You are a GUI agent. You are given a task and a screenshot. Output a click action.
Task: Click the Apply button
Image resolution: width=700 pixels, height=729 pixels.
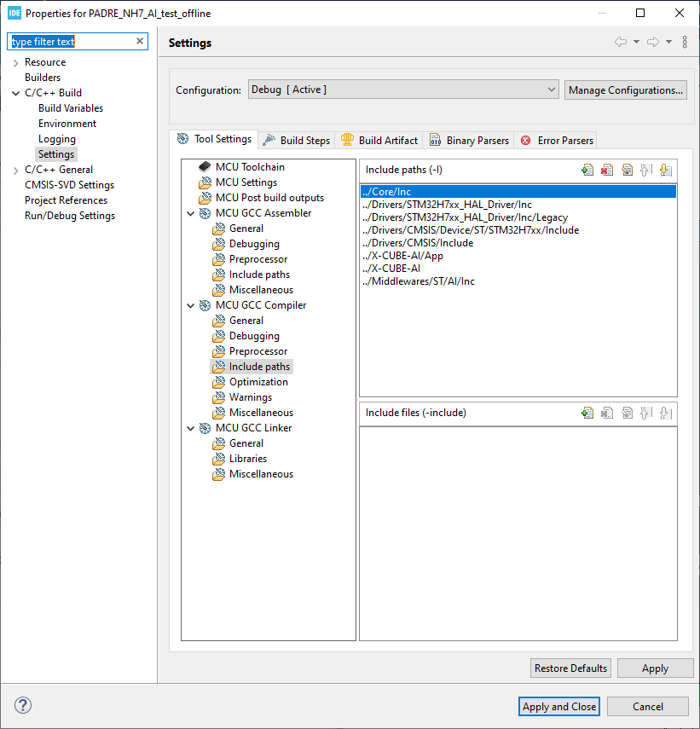(655, 668)
